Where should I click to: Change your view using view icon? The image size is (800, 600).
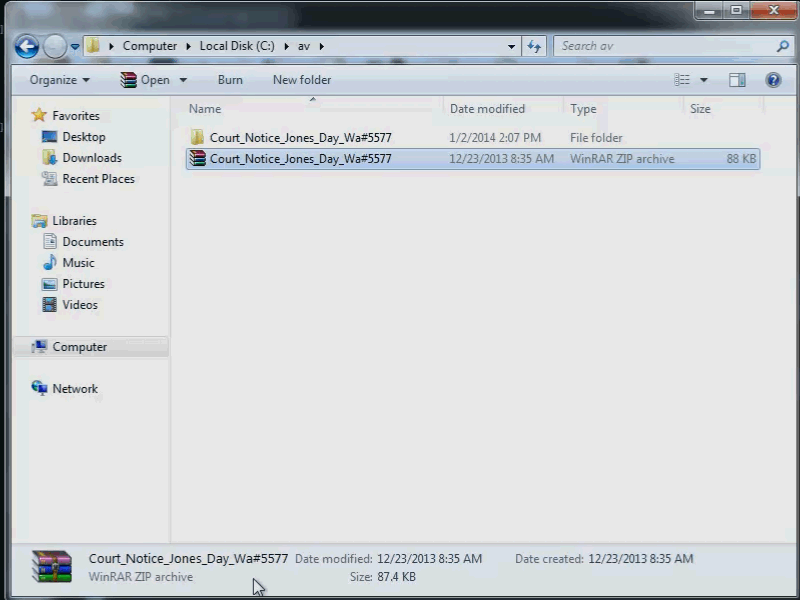tap(682, 80)
